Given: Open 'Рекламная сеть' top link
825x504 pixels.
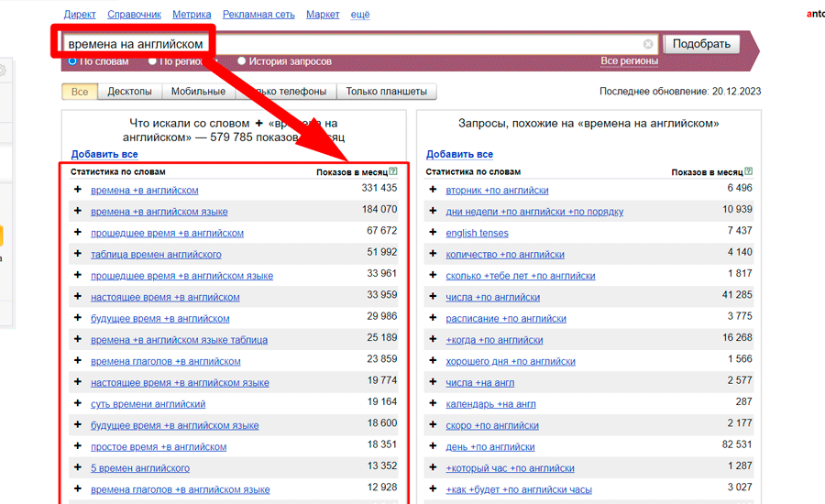Looking at the screenshot, I should (x=258, y=15).
